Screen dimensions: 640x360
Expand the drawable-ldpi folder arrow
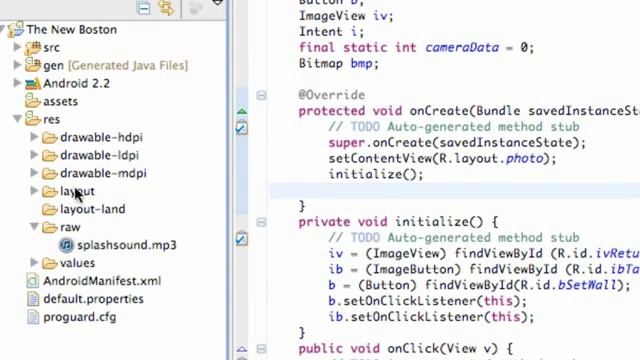tap(34, 154)
